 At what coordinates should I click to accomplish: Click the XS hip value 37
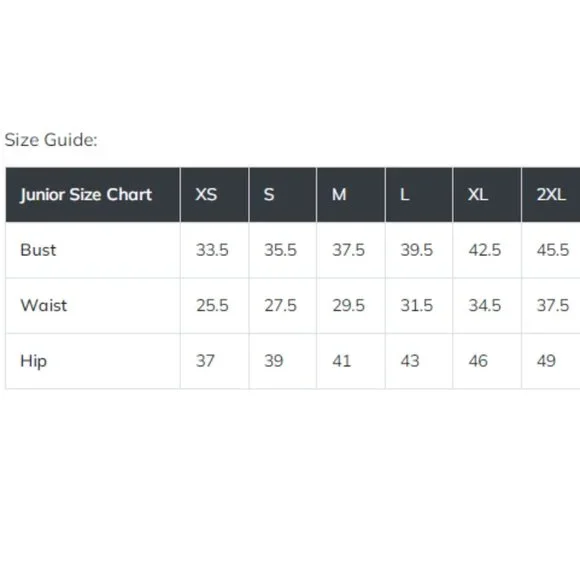205,361
